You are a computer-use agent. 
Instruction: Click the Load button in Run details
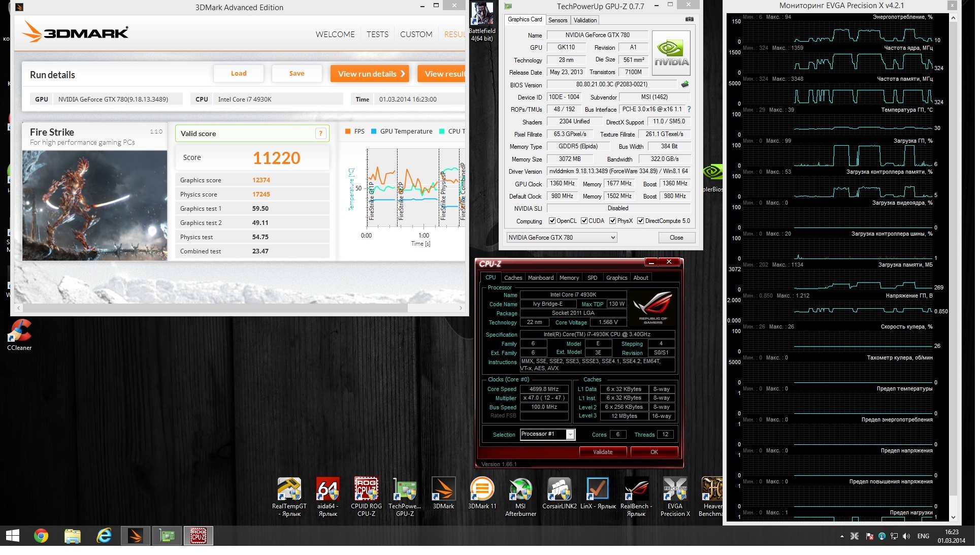[x=239, y=74]
